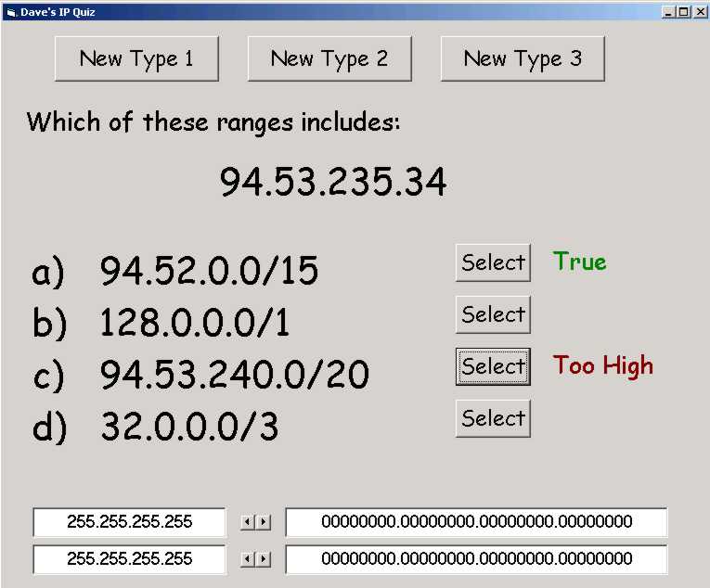Click left arrow of second row spinner
Screen dimensions: 710x588
pyautogui.click(x=248, y=559)
